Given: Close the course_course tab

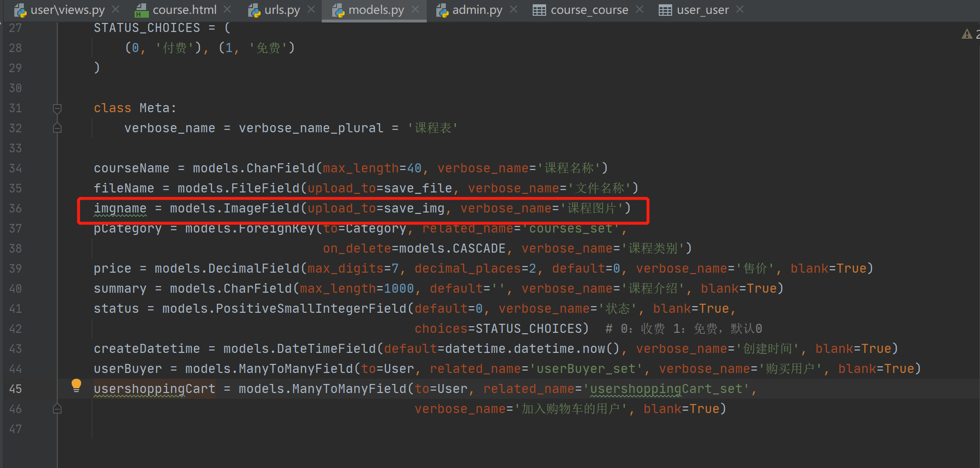Looking at the screenshot, I should pos(640,9).
